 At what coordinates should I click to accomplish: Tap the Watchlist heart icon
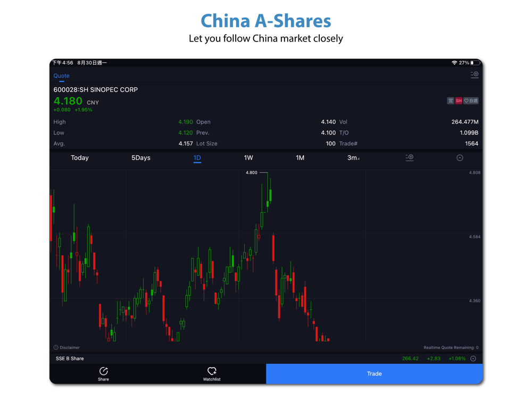[212, 371]
